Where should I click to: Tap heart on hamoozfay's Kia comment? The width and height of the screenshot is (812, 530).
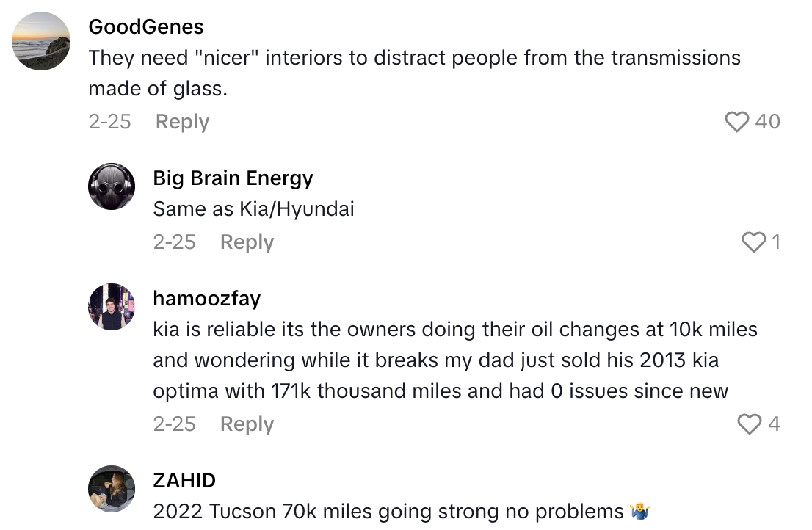click(749, 424)
